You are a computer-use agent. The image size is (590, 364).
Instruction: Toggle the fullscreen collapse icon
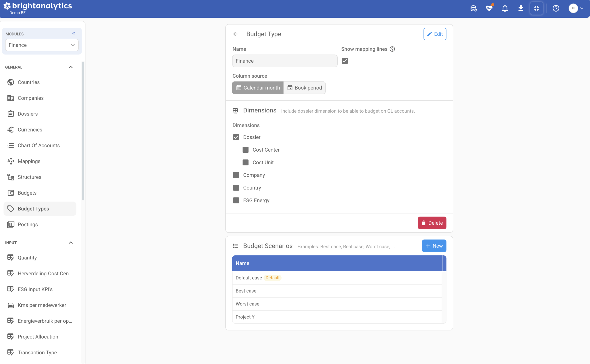(x=536, y=9)
